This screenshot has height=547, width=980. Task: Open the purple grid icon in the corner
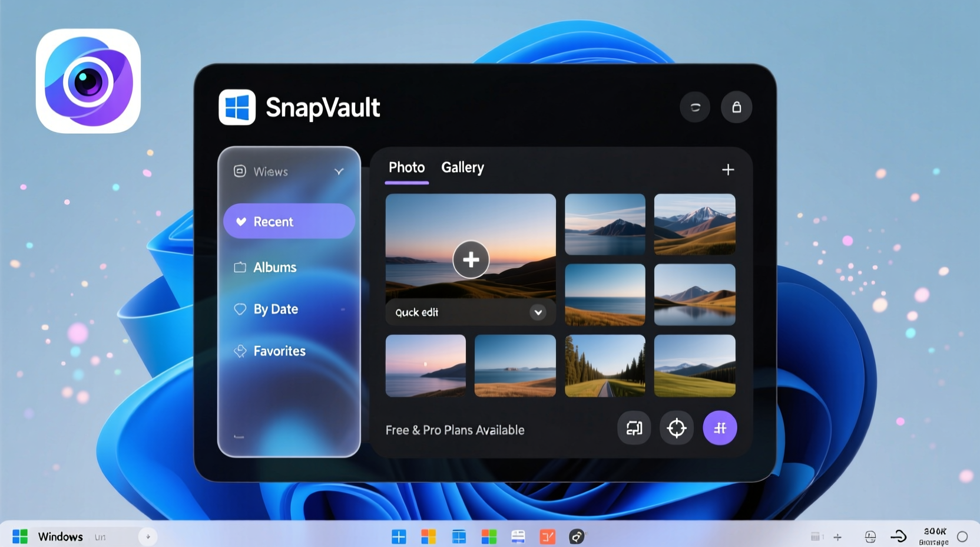720,429
